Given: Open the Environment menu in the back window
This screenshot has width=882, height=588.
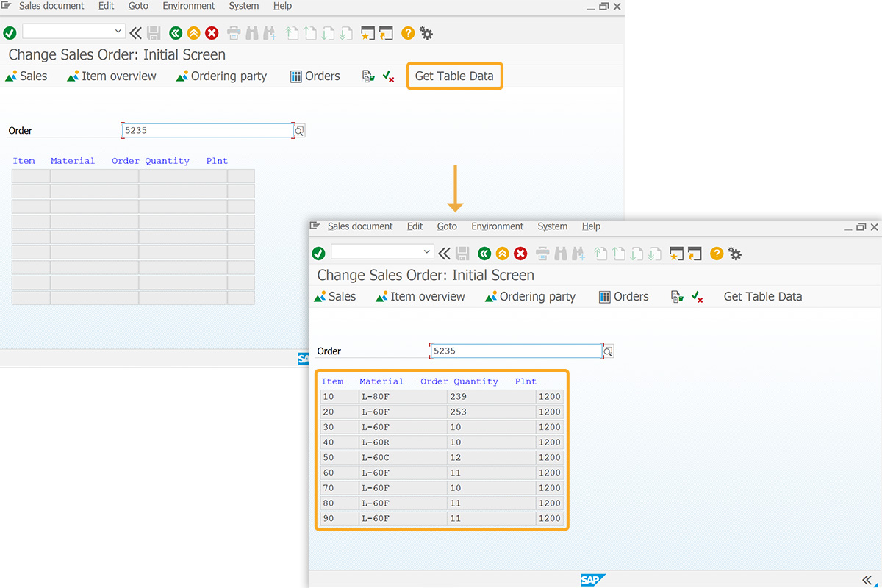Looking at the screenshot, I should pyautogui.click(x=189, y=6).
